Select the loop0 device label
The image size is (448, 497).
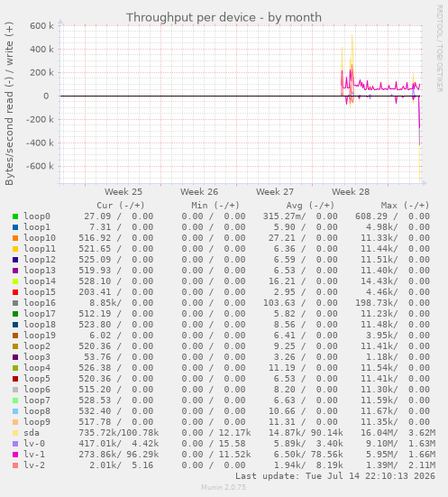(37, 216)
